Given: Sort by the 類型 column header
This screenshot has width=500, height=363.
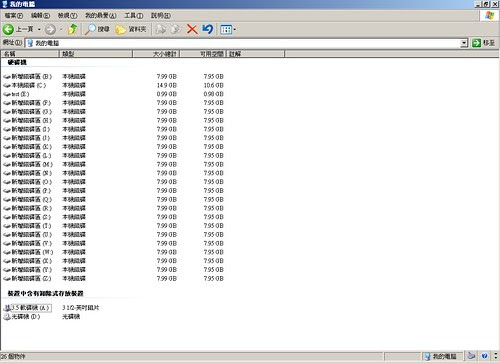Looking at the screenshot, I should point(96,54).
